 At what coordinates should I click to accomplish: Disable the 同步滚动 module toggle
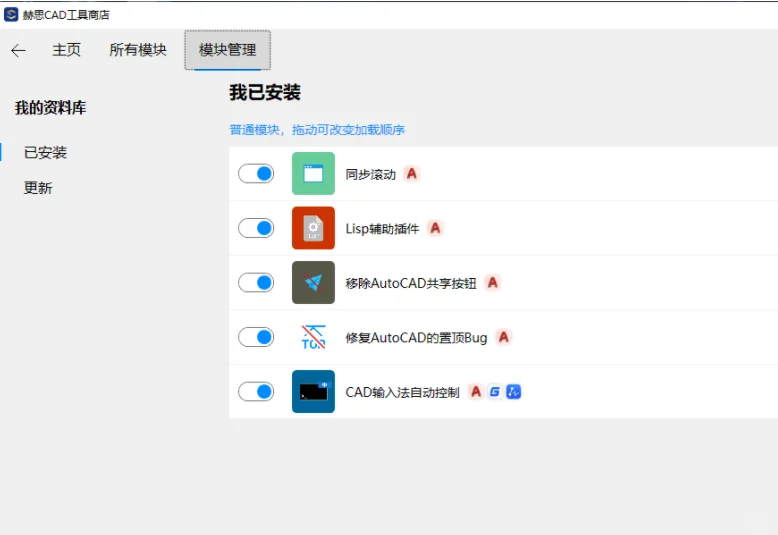[x=256, y=174]
